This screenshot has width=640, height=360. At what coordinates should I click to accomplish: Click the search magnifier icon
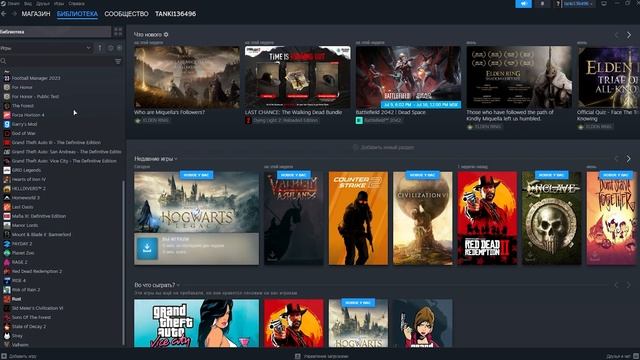pos(3,61)
